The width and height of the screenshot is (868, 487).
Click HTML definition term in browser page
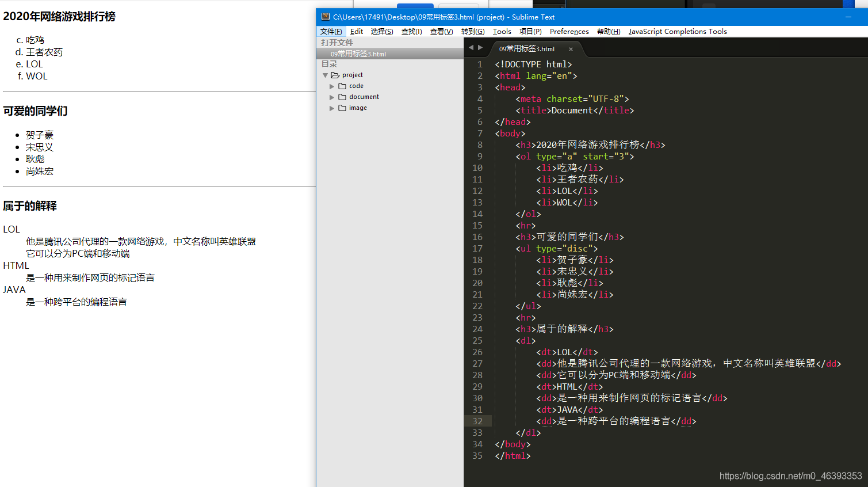[x=16, y=265]
